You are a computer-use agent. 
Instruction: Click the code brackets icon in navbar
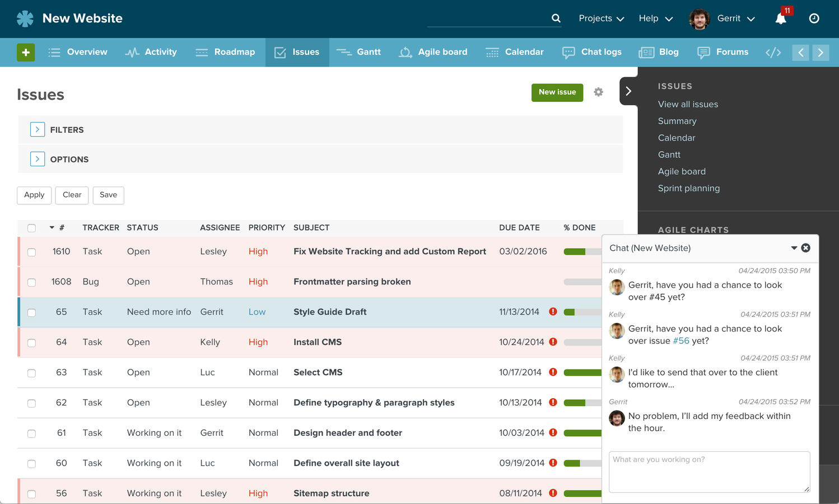[773, 52]
